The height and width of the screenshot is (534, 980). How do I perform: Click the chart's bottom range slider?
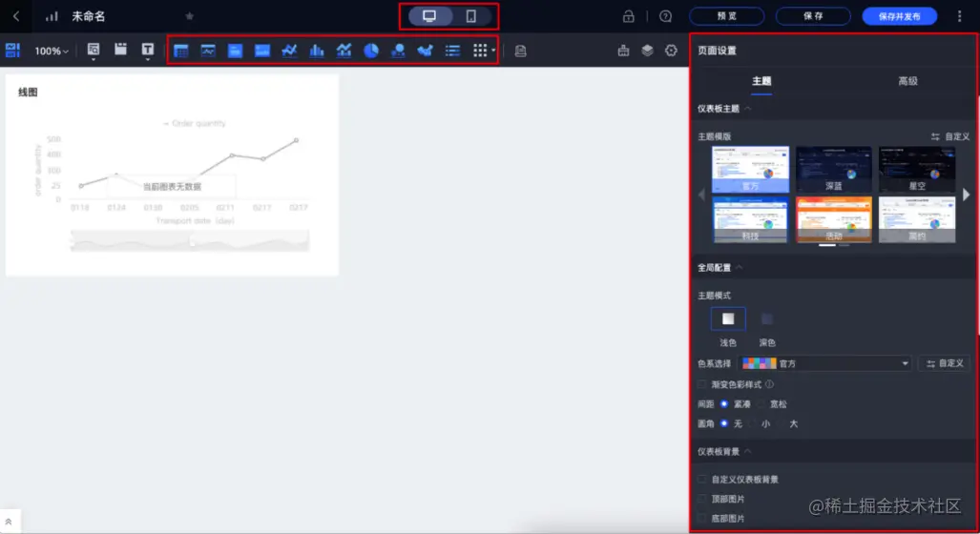190,241
